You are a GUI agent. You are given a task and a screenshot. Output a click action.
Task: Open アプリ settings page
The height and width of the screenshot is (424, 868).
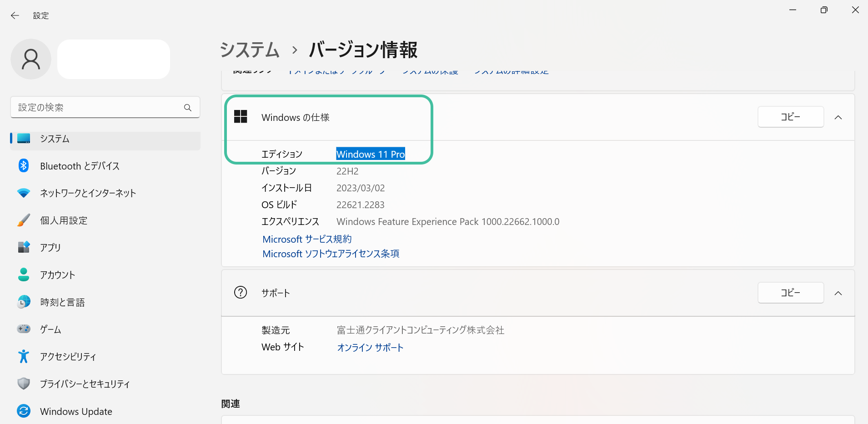[50, 248]
